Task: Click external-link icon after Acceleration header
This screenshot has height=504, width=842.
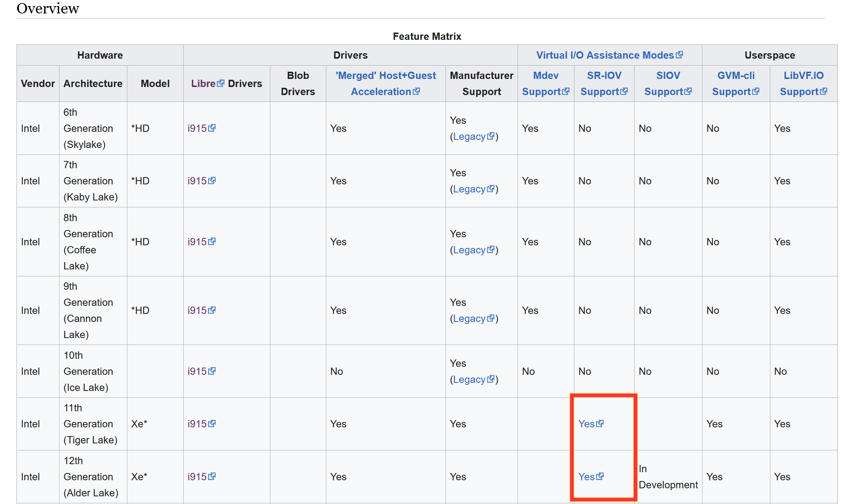Action: tap(416, 91)
